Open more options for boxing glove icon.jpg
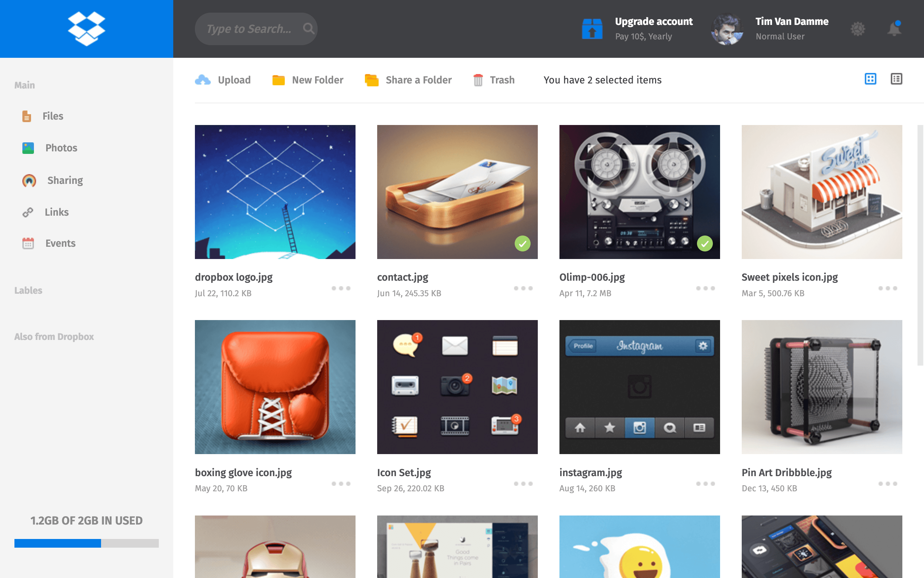The height and width of the screenshot is (578, 924). [341, 484]
